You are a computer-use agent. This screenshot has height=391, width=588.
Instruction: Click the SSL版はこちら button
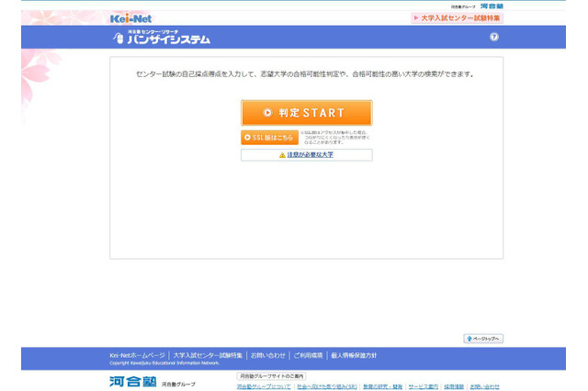(269, 138)
